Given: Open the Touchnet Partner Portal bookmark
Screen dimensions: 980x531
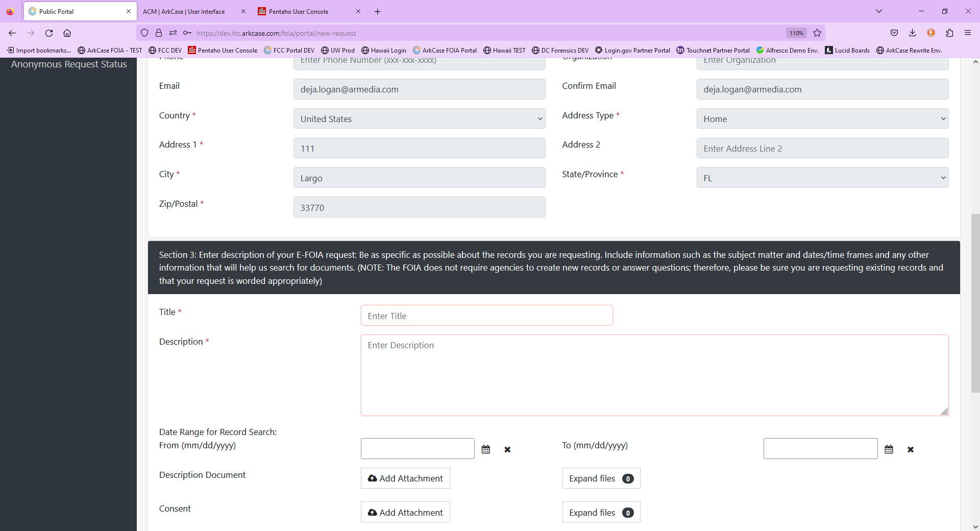Looking at the screenshot, I should (x=713, y=50).
